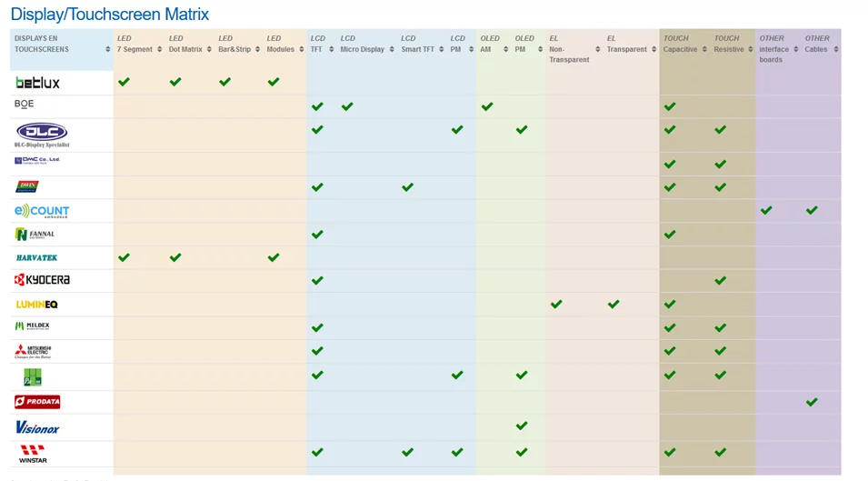
Task: Click Harvatek LED Modules checkmark
Action: 274,257
